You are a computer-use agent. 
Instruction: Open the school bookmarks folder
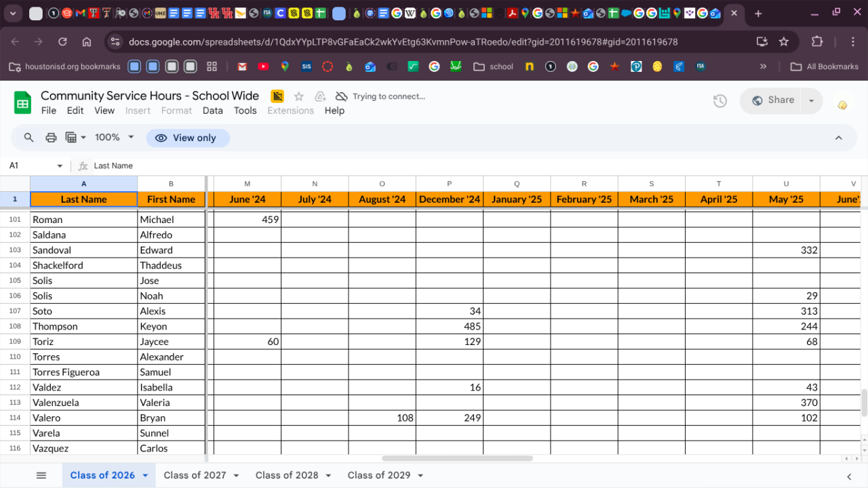click(494, 66)
